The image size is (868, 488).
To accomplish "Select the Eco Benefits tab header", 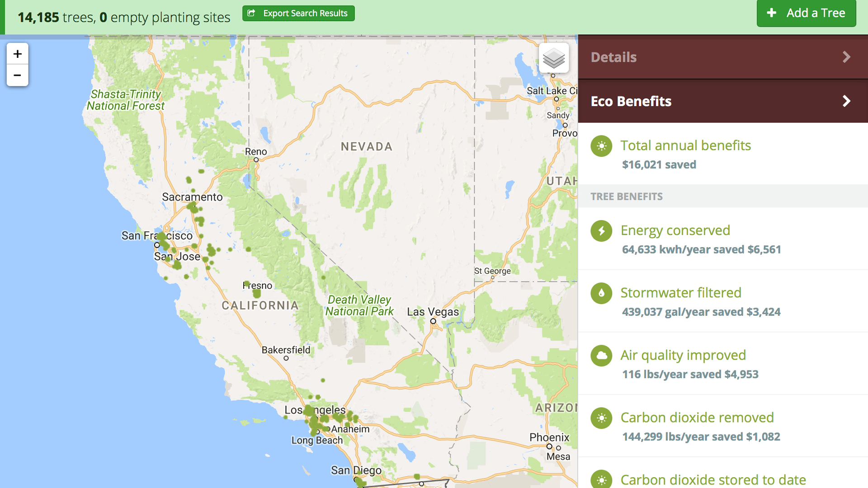I will tap(723, 101).
